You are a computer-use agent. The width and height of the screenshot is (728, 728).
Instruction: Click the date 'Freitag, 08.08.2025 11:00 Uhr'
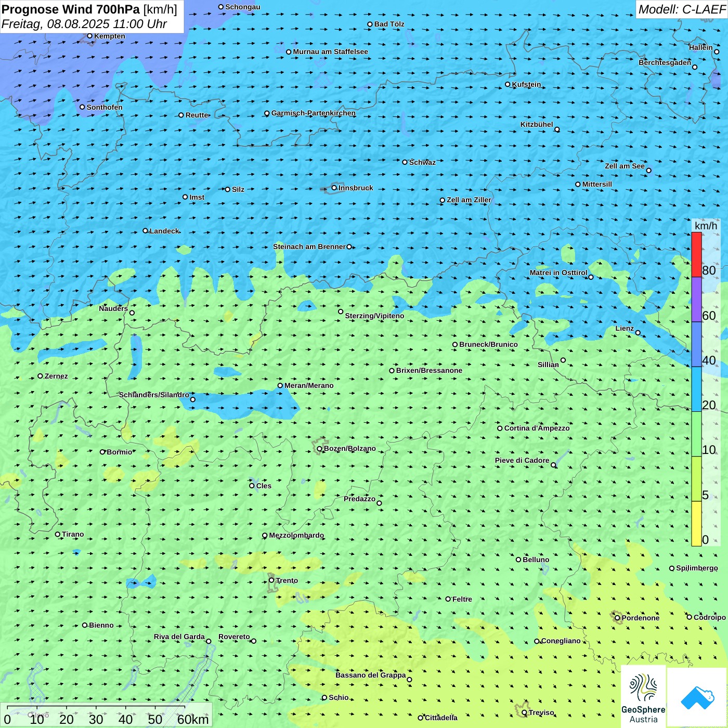[x=84, y=24]
